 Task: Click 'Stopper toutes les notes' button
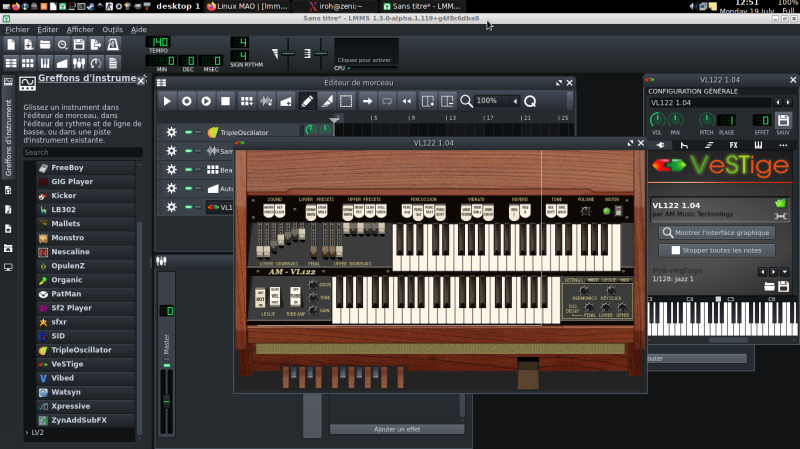click(716, 250)
